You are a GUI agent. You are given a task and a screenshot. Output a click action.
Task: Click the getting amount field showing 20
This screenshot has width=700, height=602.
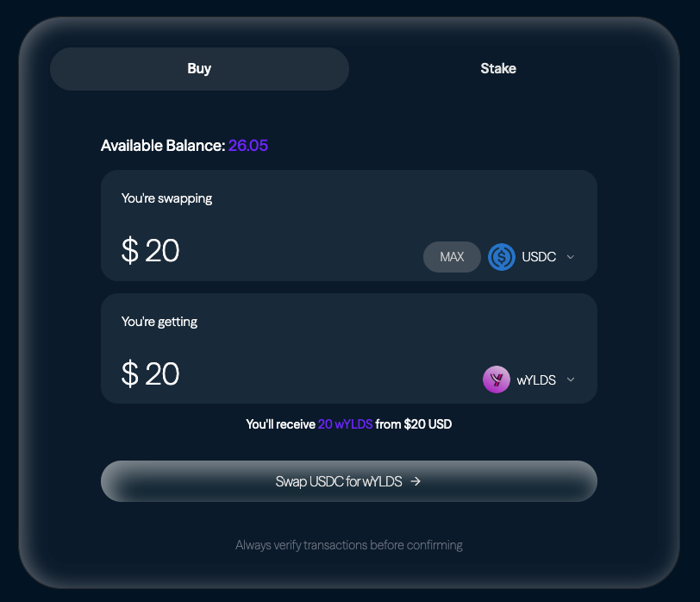162,373
